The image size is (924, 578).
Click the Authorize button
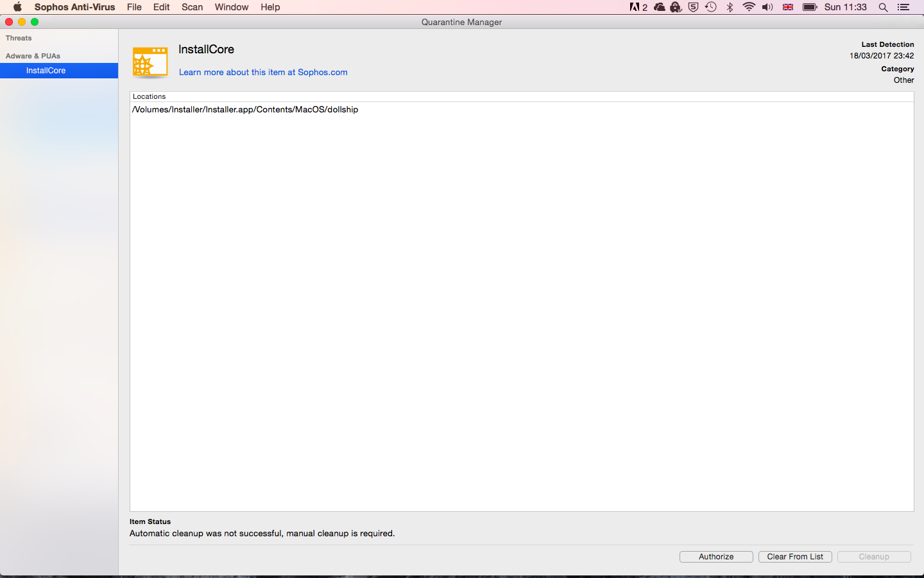coord(716,557)
